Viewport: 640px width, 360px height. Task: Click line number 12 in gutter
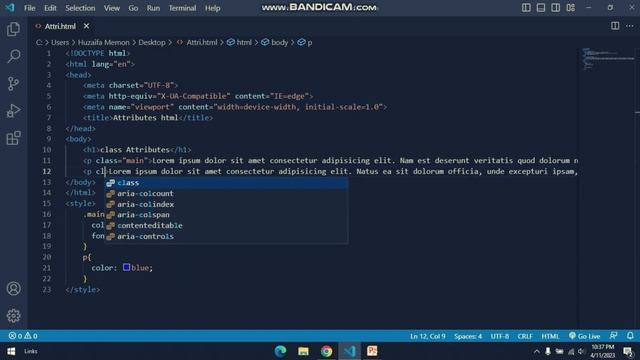click(47, 171)
